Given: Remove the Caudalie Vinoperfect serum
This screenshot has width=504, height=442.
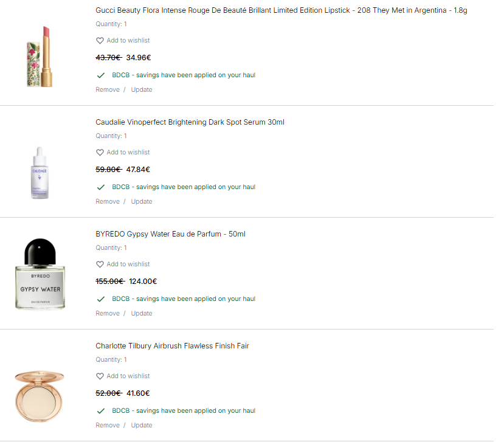Looking at the screenshot, I should (108, 202).
